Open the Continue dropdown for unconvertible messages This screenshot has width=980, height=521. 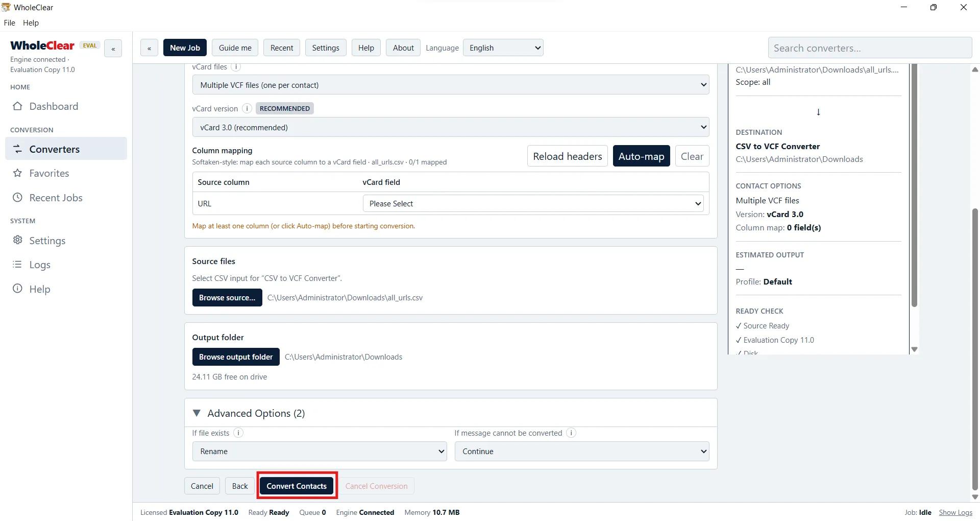pos(582,452)
